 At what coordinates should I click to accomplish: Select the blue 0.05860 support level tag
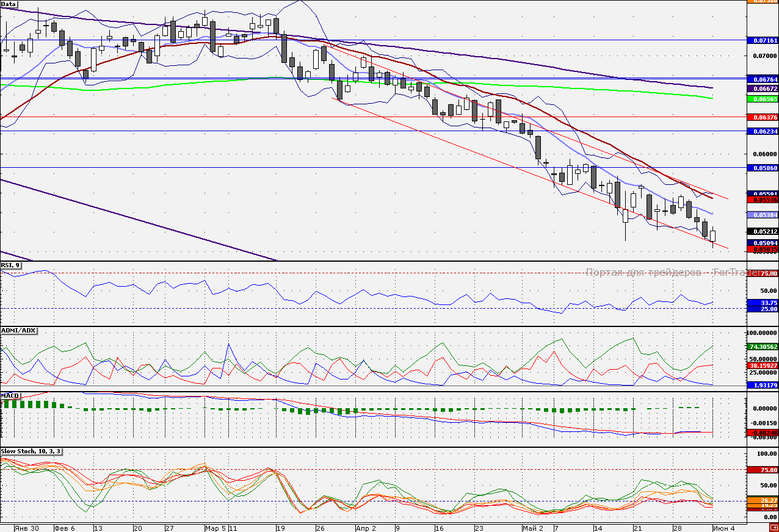(x=763, y=167)
